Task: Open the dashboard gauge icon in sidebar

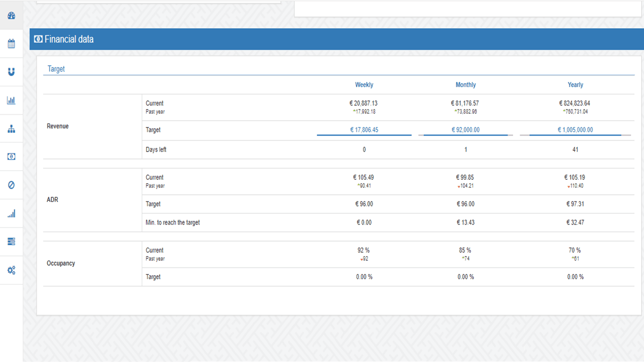Action: (11, 16)
